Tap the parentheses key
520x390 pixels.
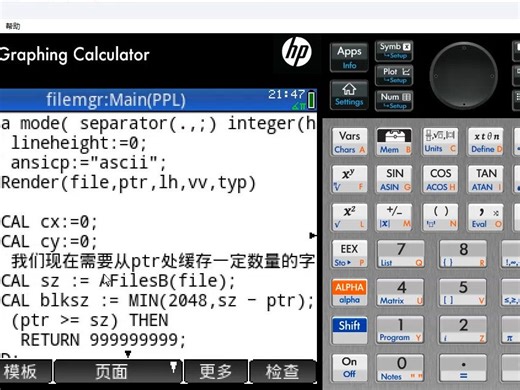[x=440, y=217]
